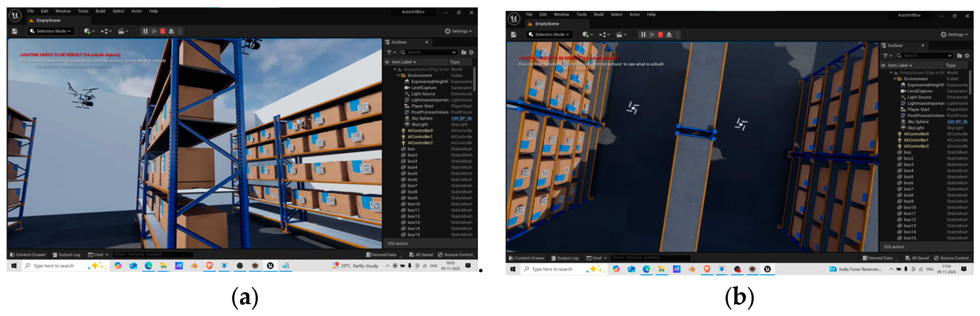
Task: Toggle the visibility eye column header in (b)
Action: 883,65
